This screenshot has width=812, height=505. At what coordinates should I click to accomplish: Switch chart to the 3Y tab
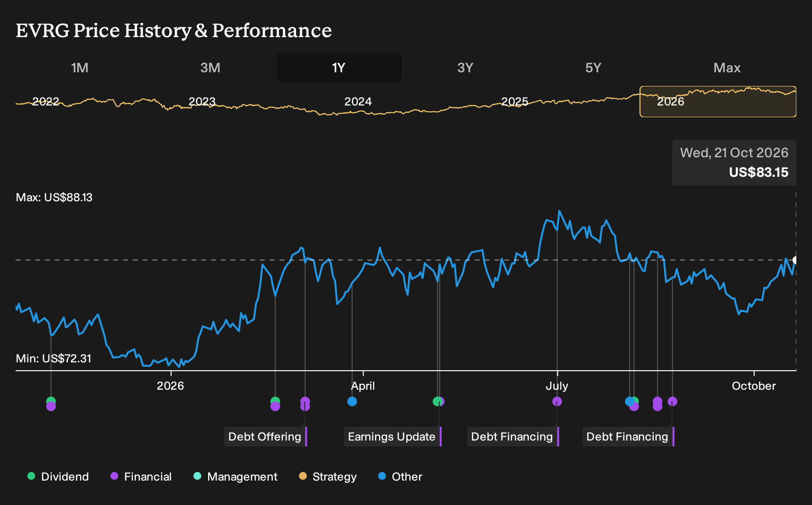(x=465, y=67)
